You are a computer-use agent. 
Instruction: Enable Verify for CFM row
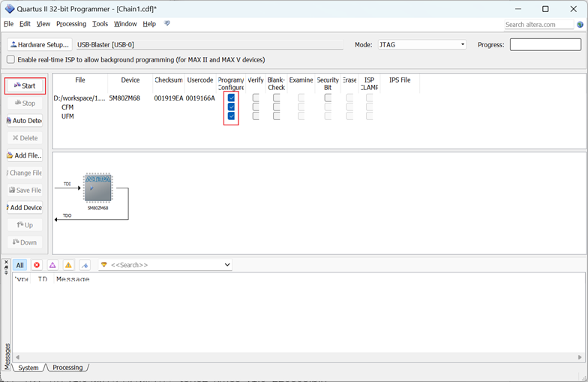(x=256, y=107)
